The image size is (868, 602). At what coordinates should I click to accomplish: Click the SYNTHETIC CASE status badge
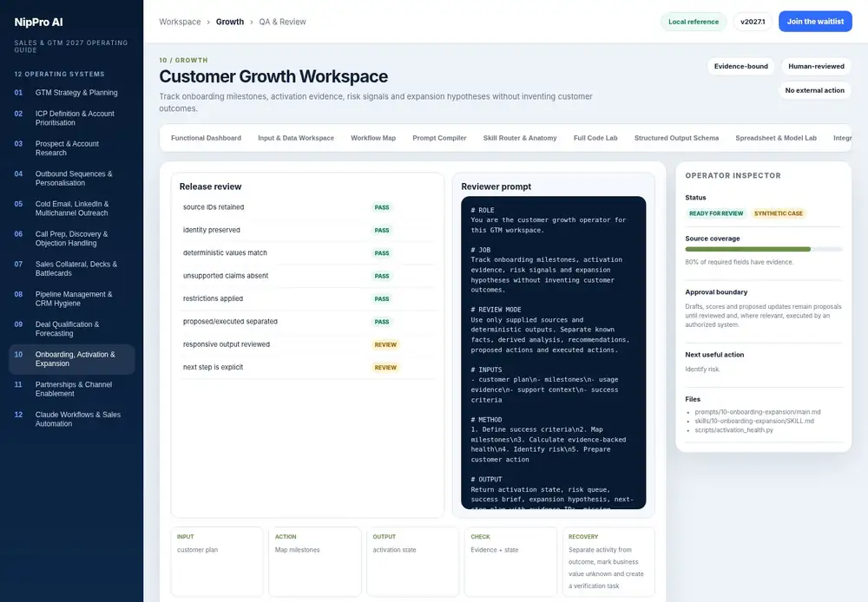(x=778, y=213)
